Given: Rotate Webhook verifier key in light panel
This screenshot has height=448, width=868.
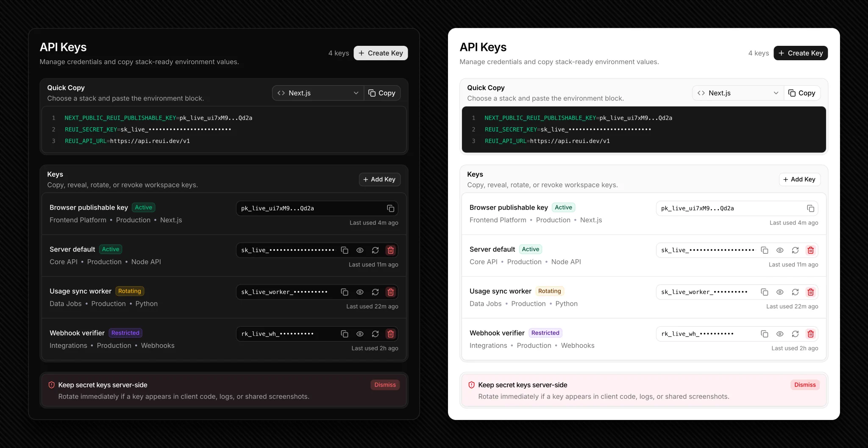Looking at the screenshot, I should click(x=795, y=334).
